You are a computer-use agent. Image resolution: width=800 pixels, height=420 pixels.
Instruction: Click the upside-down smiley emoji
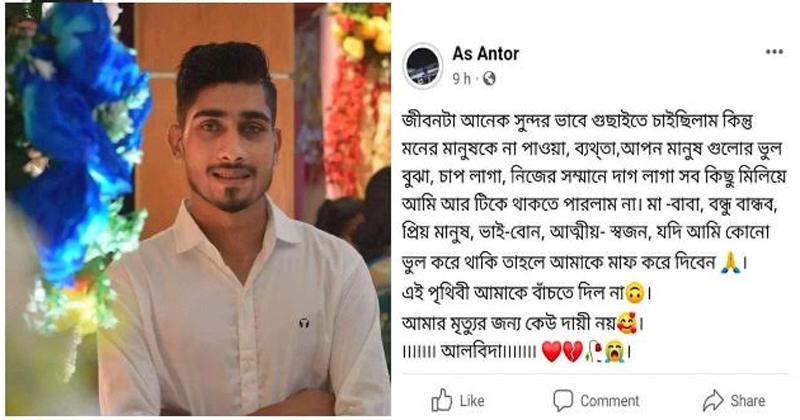click(x=634, y=293)
